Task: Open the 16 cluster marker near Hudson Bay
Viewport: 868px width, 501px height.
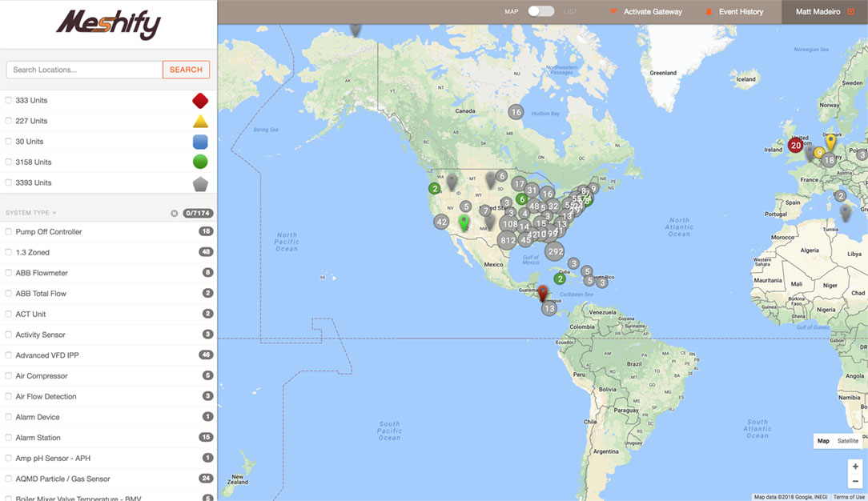Action: point(516,112)
